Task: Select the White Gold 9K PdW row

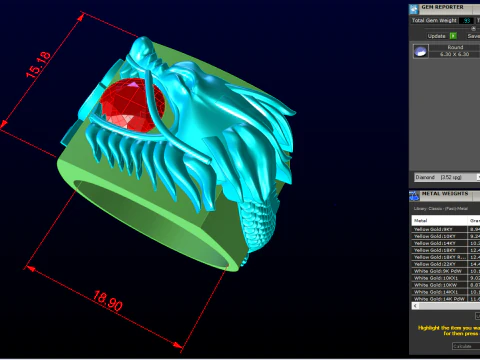Action: click(446, 271)
